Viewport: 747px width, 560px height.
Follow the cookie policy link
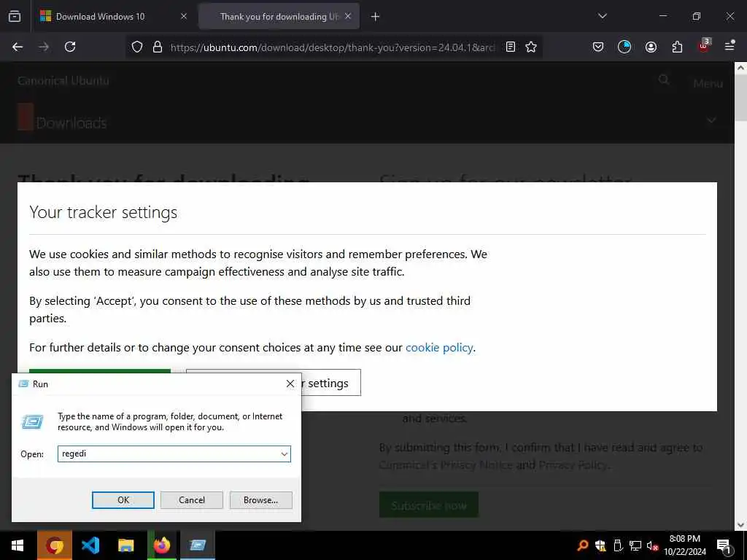tap(438, 348)
